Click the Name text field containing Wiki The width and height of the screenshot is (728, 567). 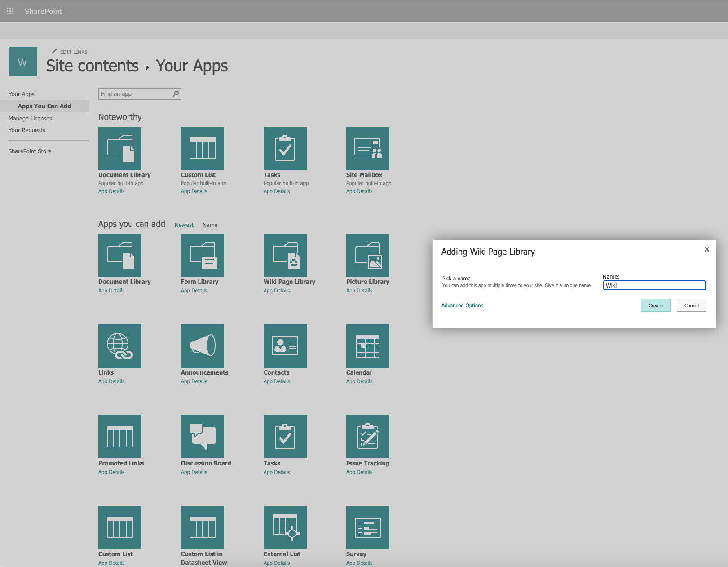pyautogui.click(x=654, y=286)
